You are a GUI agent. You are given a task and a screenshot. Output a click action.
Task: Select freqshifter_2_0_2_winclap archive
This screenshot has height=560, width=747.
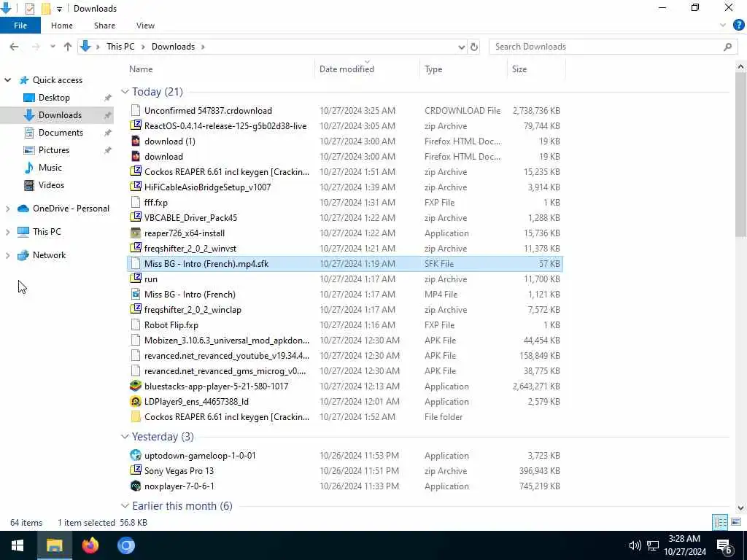tap(345, 309)
